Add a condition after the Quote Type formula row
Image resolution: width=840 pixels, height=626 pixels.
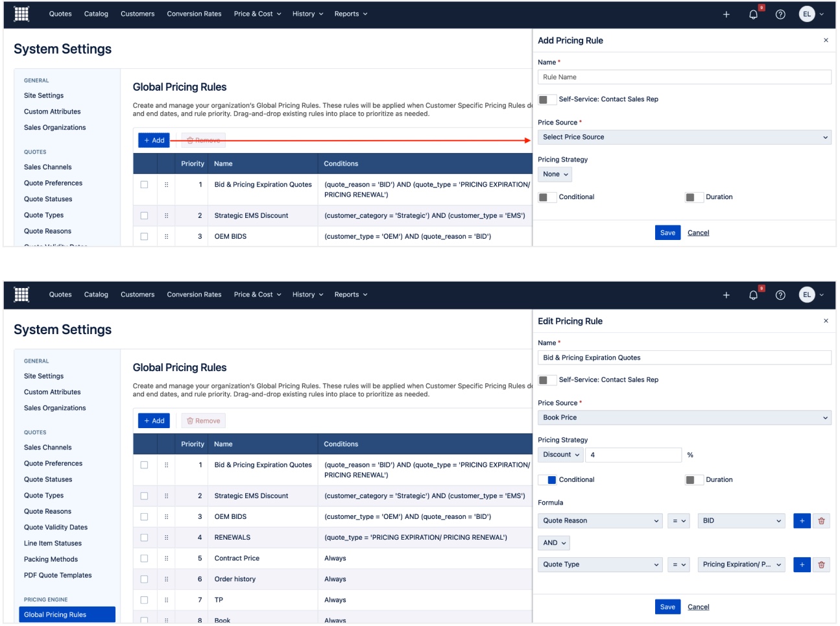click(x=802, y=565)
